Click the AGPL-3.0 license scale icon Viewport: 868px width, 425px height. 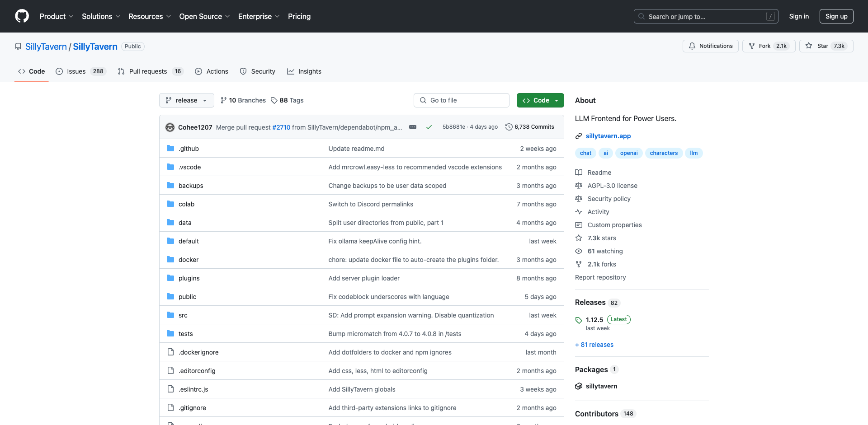[579, 186]
